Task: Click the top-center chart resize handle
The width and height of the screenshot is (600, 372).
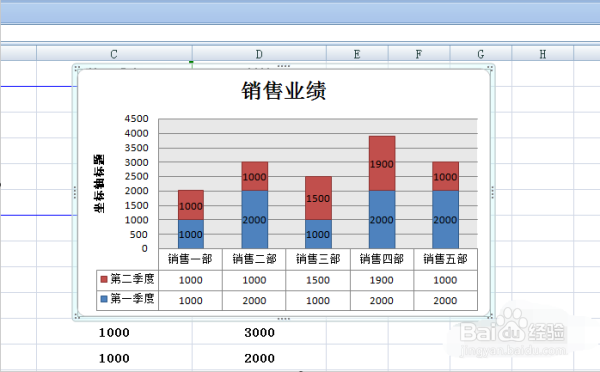Action: point(284,66)
